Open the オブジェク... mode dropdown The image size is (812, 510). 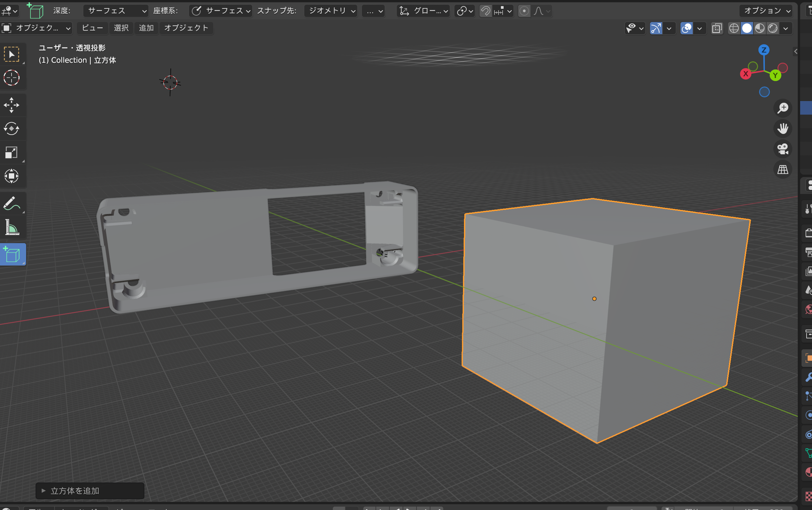(36, 28)
